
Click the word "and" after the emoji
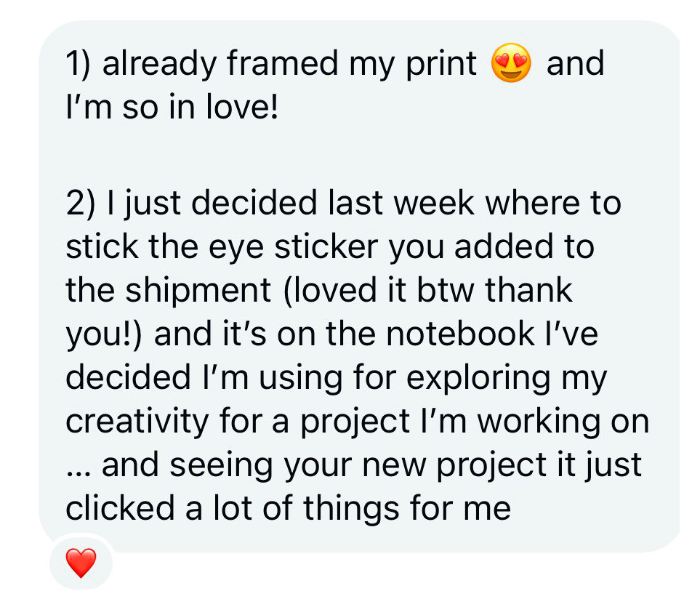[576, 63]
